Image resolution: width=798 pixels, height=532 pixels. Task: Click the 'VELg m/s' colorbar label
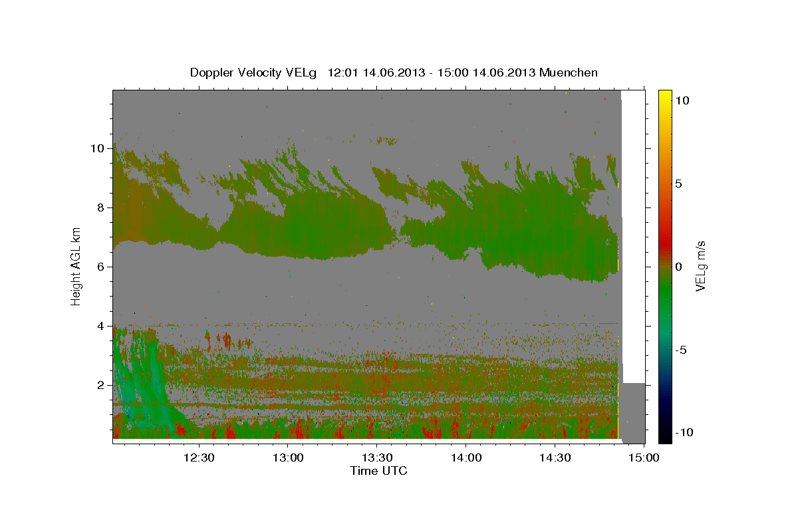pyautogui.click(x=700, y=267)
